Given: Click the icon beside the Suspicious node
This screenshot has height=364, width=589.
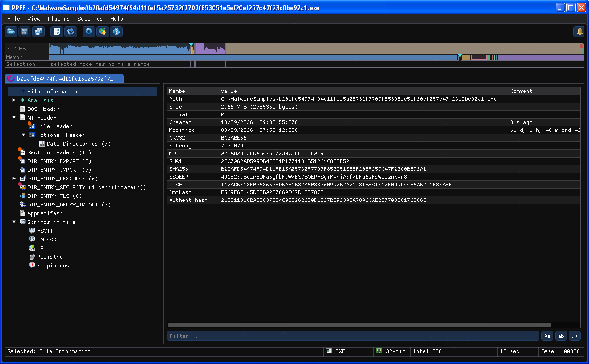Looking at the screenshot, I should pos(32,266).
